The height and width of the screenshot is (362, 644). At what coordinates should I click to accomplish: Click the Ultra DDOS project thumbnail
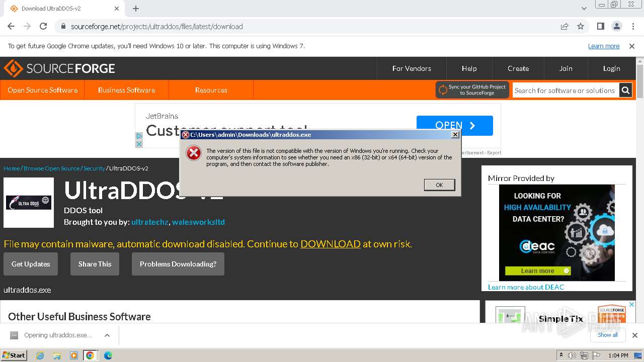point(29,203)
